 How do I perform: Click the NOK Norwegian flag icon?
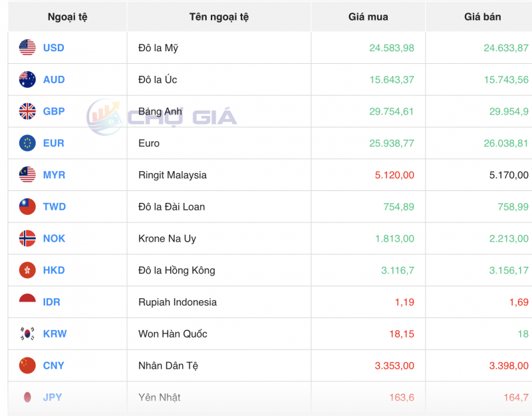click(x=27, y=238)
